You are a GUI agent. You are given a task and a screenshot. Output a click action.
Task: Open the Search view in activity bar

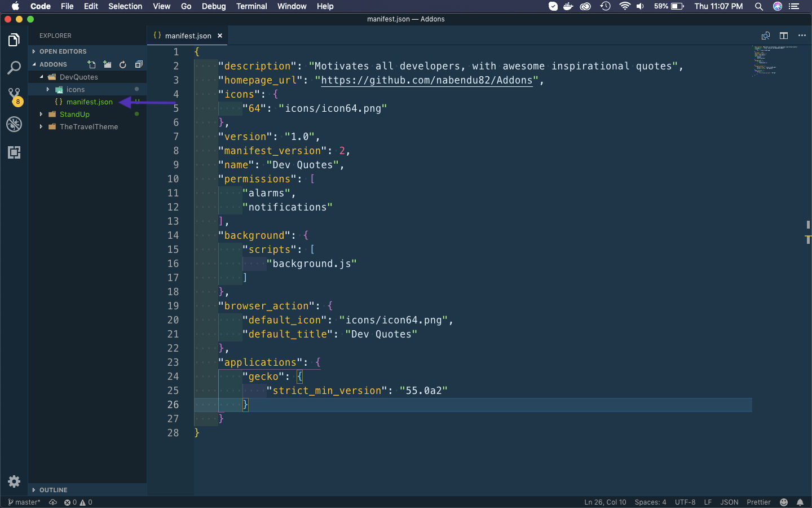coord(14,68)
